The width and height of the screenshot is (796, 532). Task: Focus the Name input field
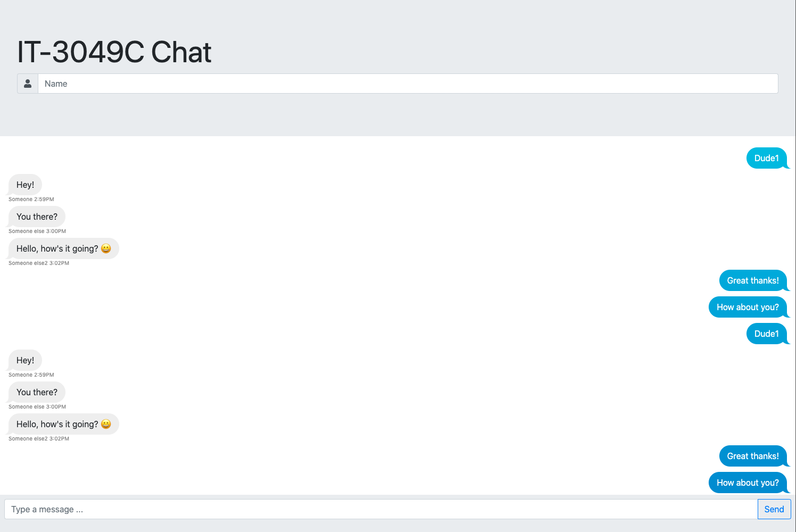pos(408,84)
